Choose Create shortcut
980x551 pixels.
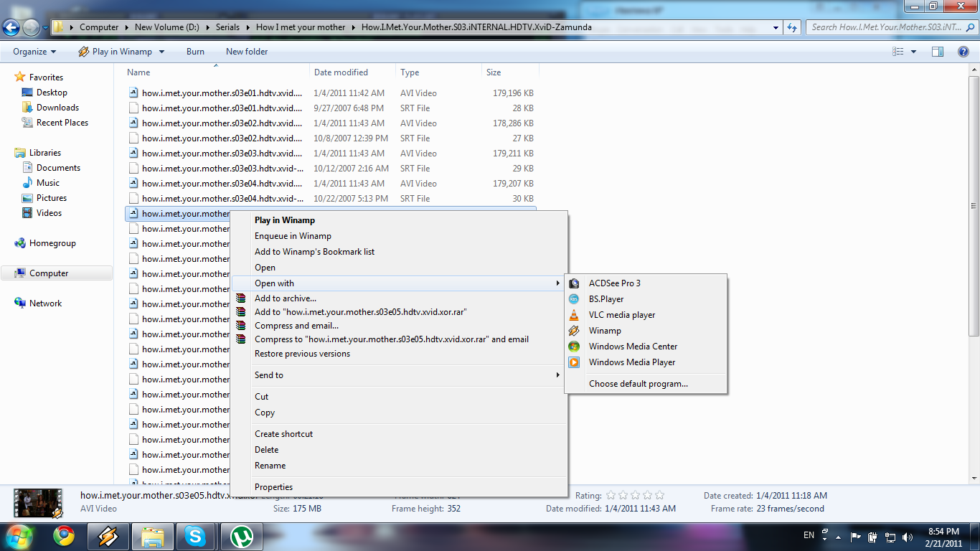[398, 434]
